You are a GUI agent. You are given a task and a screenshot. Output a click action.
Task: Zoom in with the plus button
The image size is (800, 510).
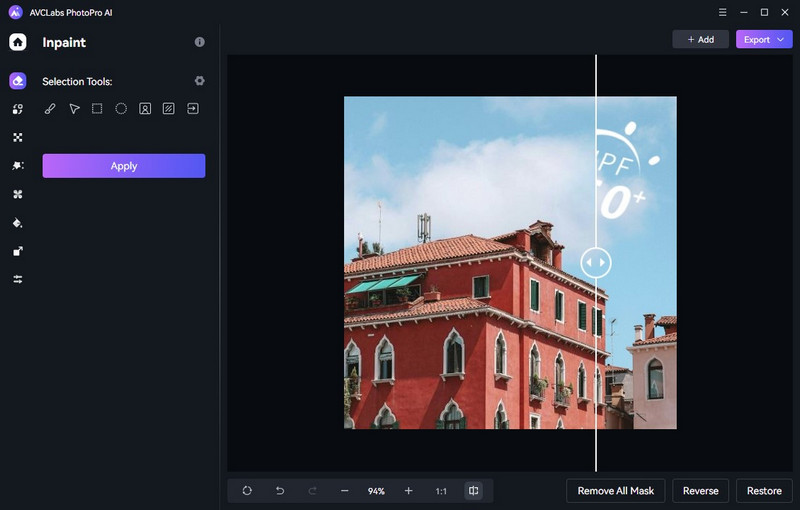coord(408,491)
